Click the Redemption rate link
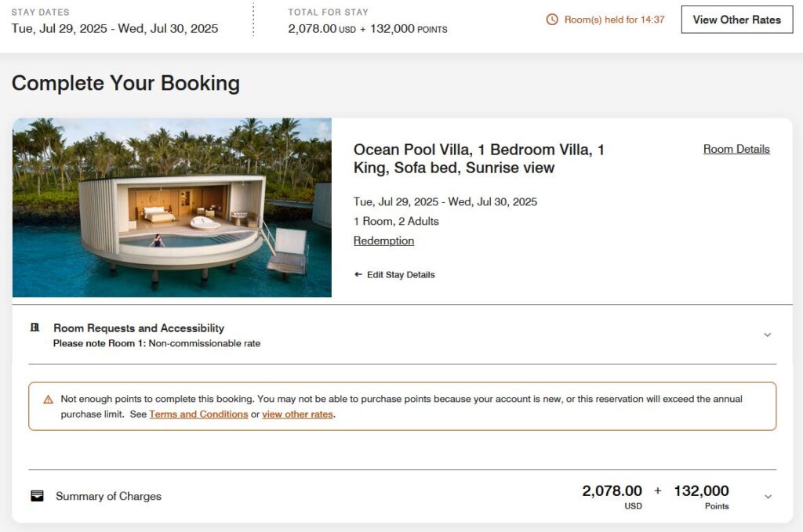 coord(383,241)
